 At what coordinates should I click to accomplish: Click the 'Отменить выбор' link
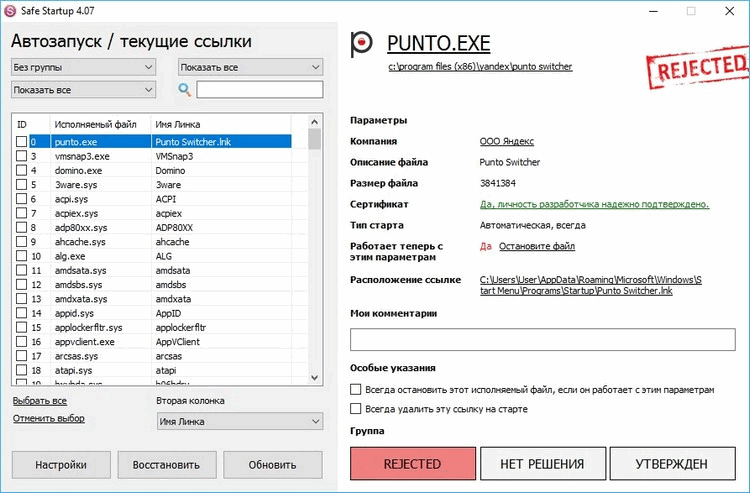click(x=49, y=418)
